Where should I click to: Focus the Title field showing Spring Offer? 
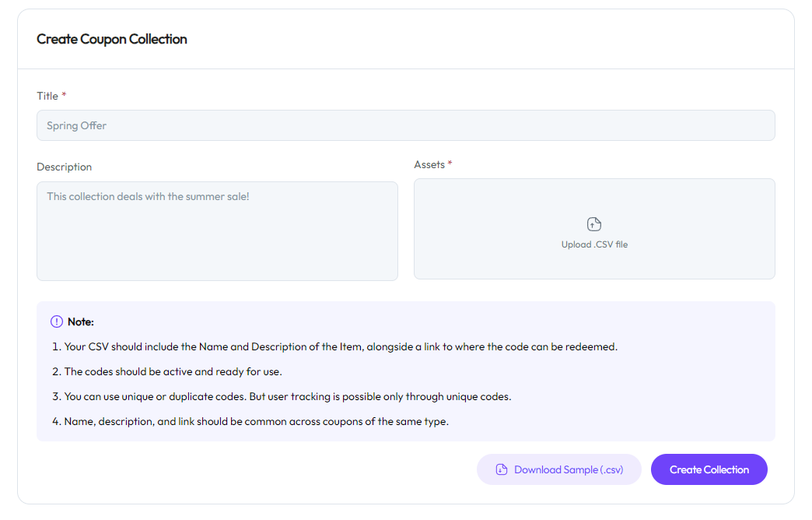[405, 125]
